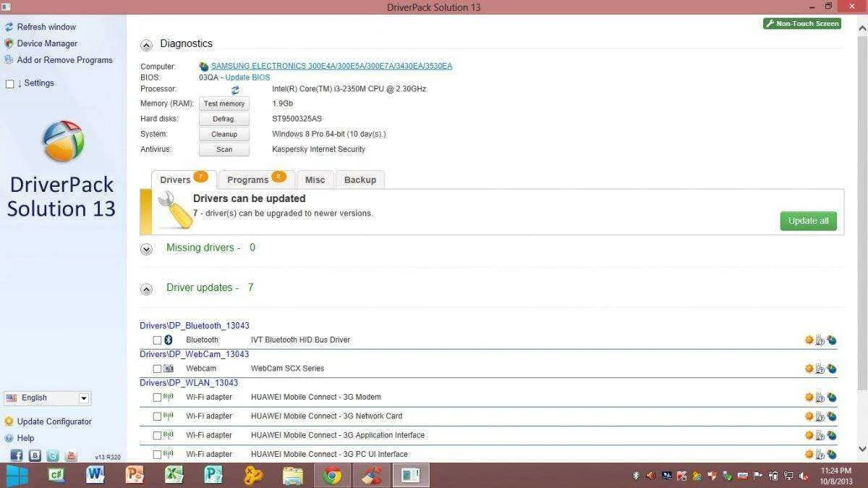
Task: Click the Test memory button
Action: click(x=224, y=104)
